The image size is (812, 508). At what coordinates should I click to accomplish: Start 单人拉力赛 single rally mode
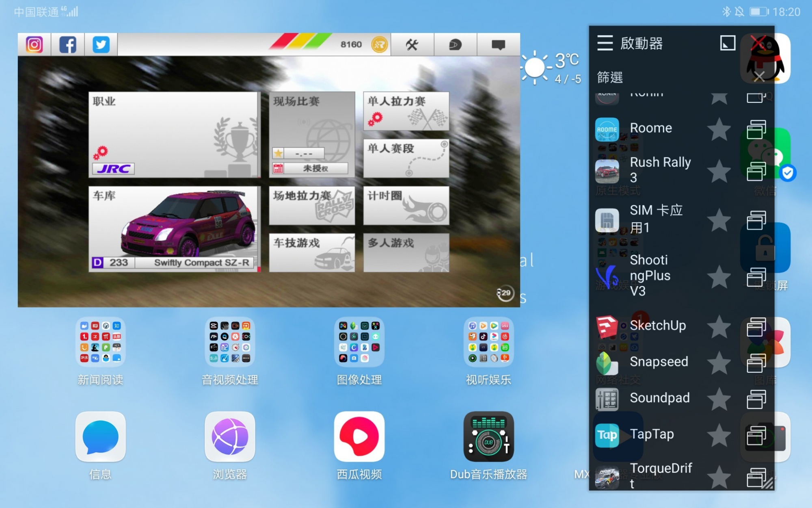[406, 111]
